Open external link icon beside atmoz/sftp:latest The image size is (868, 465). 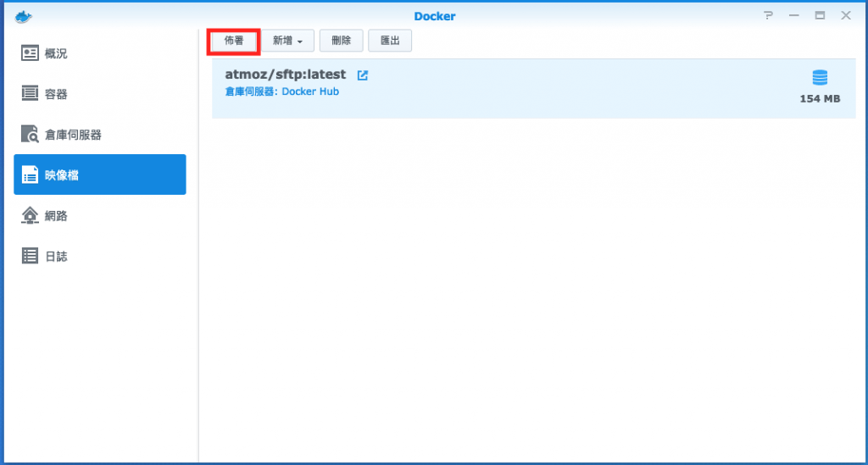pos(363,75)
